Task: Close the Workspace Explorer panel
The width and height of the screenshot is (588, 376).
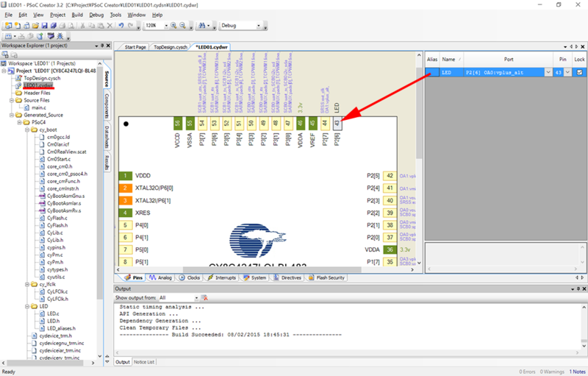Action: click(x=108, y=46)
